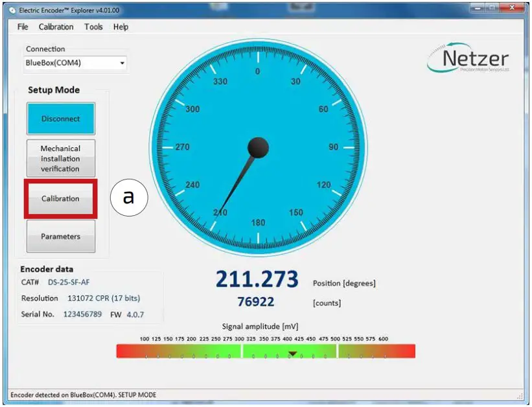
Task: Click the 0 mark on the dial
Action: [257, 71]
